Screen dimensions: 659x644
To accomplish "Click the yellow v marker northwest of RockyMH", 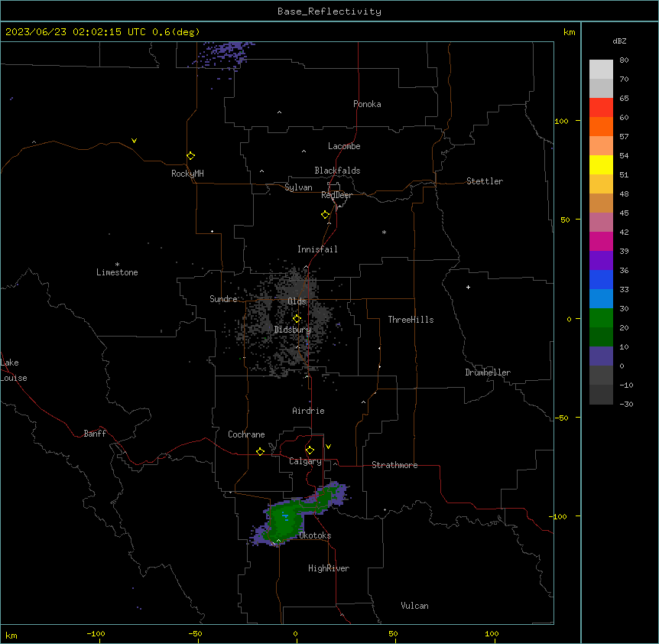I will point(134,141).
